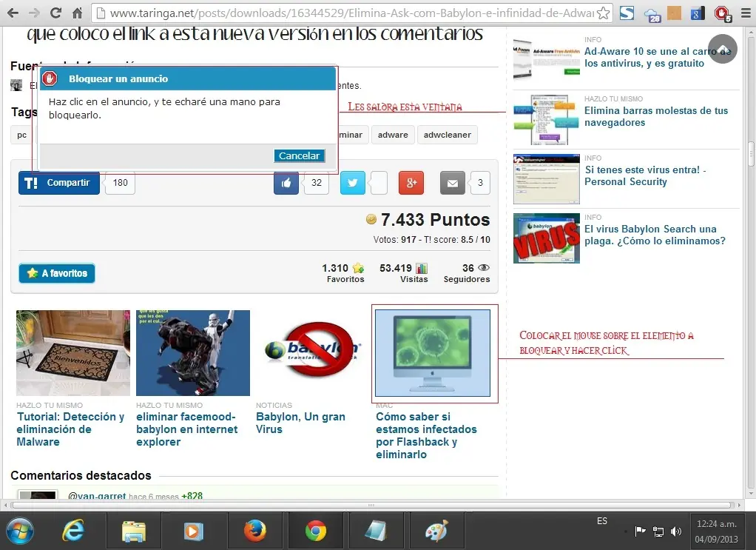Screen dimensions: 756x550
Task: Open the Windows Start orb
Action: [x=19, y=531]
